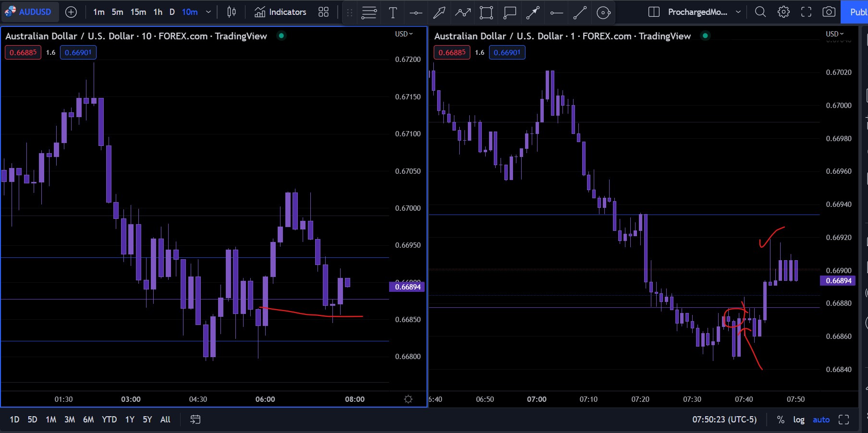Open the chart layout selector
This screenshot has width=868, height=433.
pyautogui.click(x=654, y=12)
